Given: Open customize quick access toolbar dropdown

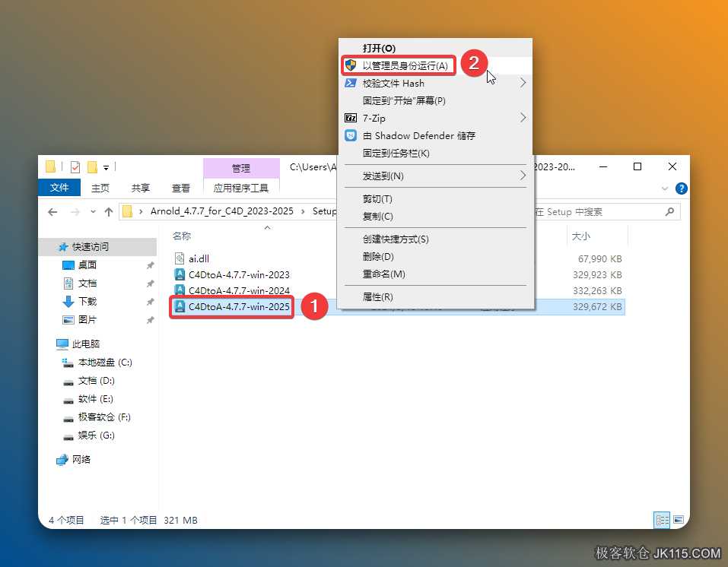Looking at the screenshot, I should [106, 167].
